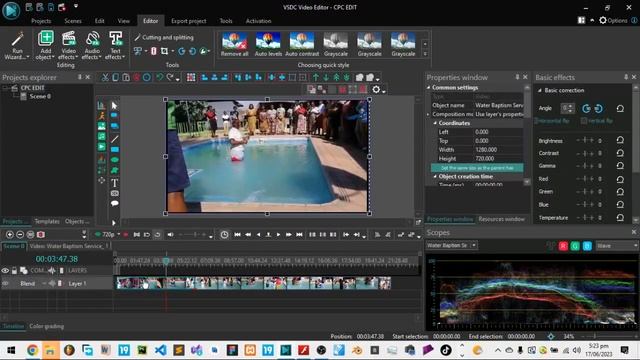
Task: Click Remove all quick style
Action: [234, 44]
